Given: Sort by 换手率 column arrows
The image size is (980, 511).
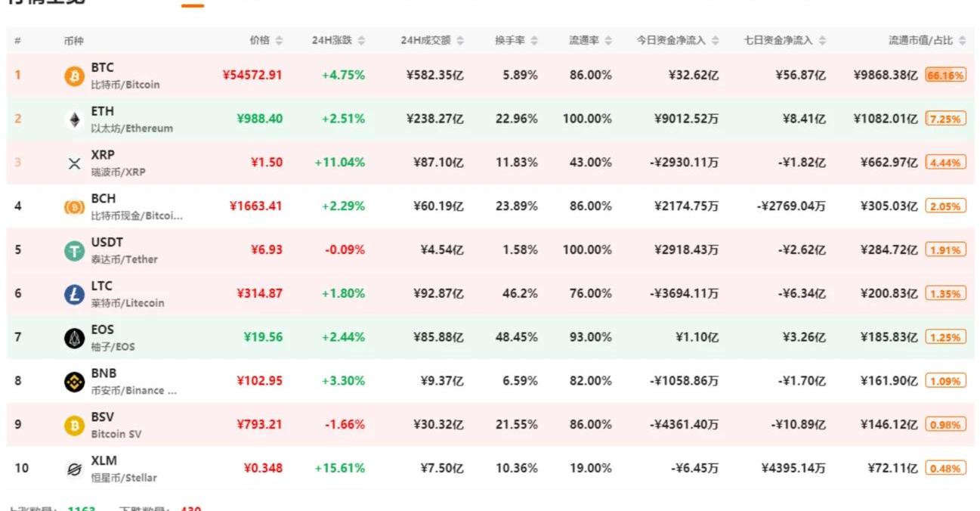Looking at the screenshot, I should tap(534, 41).
